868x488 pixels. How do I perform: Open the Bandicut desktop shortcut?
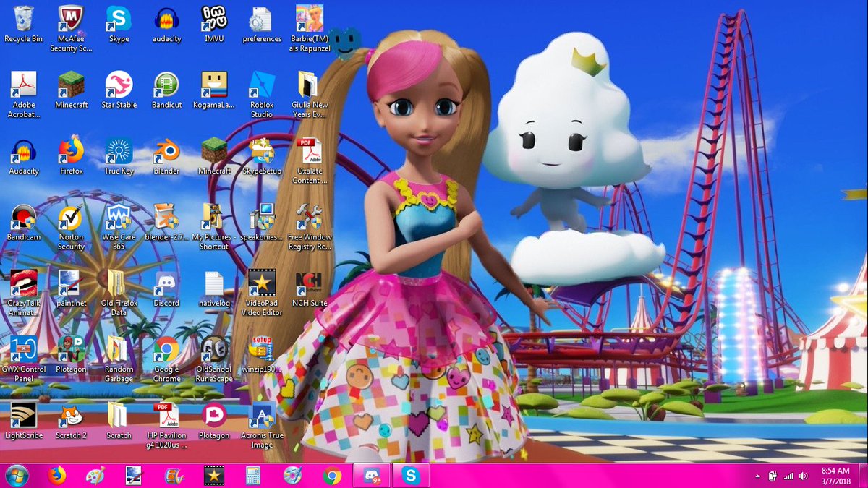click(166, 90)
